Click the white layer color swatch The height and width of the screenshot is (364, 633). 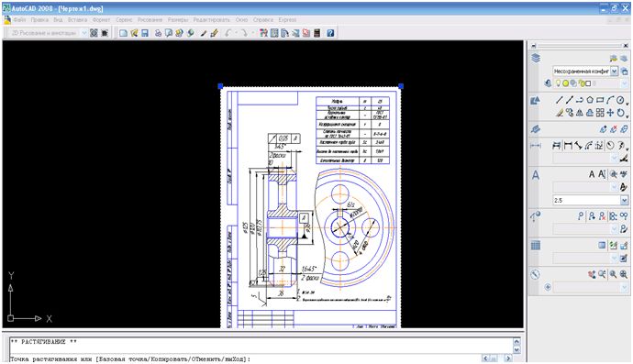tap(588, 83)
